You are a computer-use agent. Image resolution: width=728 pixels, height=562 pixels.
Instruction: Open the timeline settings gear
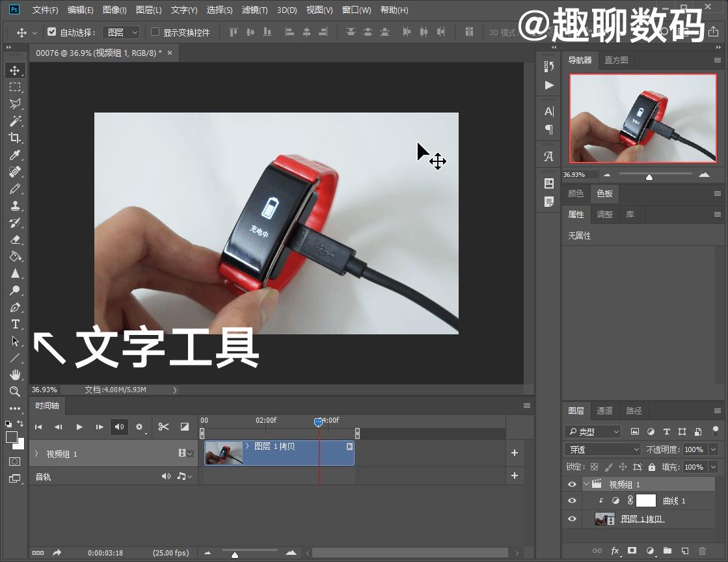tap(140, 427)
